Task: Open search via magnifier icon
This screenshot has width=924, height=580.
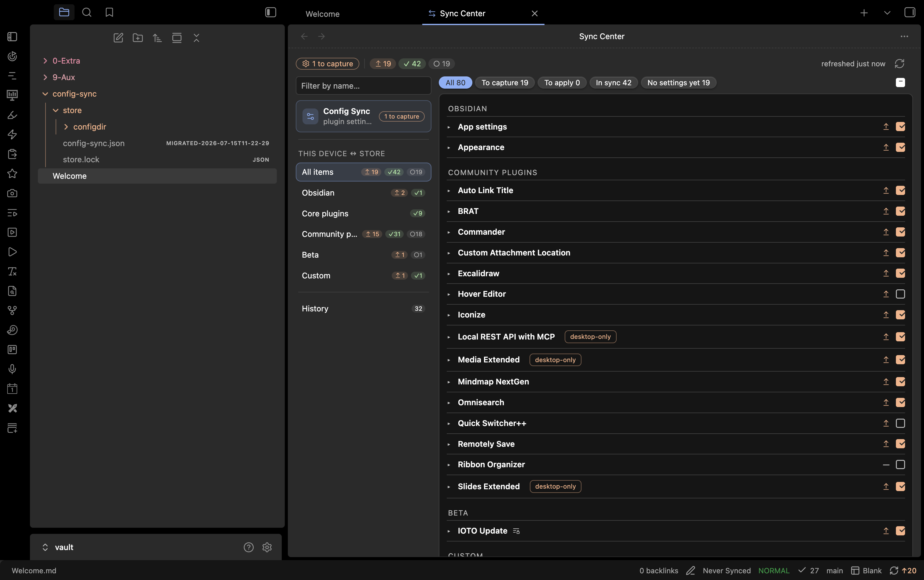Action: [x=87, y=12]
